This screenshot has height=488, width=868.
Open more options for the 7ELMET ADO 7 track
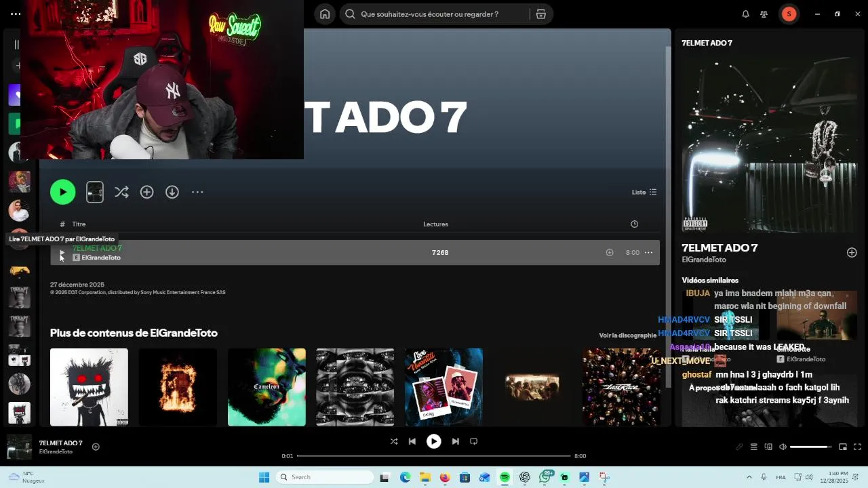tap(648, 253)
